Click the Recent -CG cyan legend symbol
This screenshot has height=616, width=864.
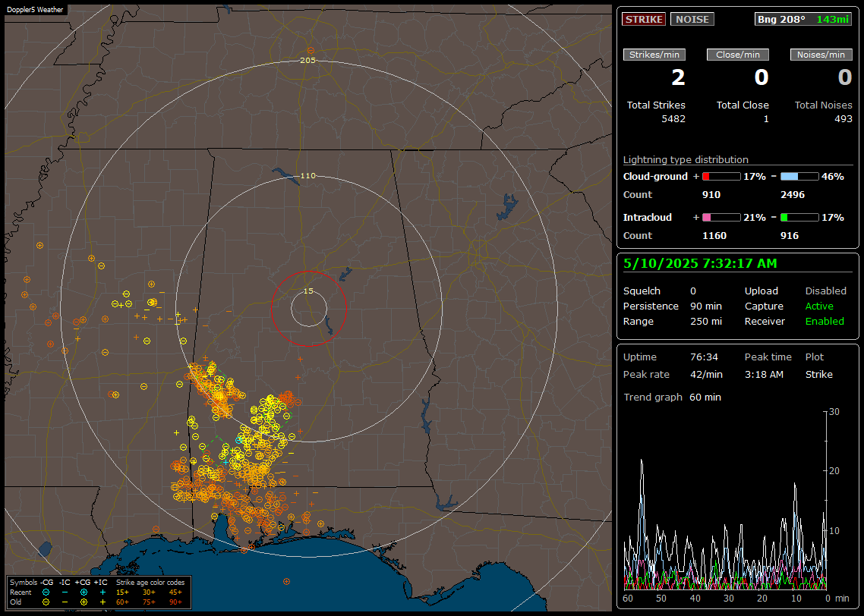pyautogui.click(x=46, y=592)
